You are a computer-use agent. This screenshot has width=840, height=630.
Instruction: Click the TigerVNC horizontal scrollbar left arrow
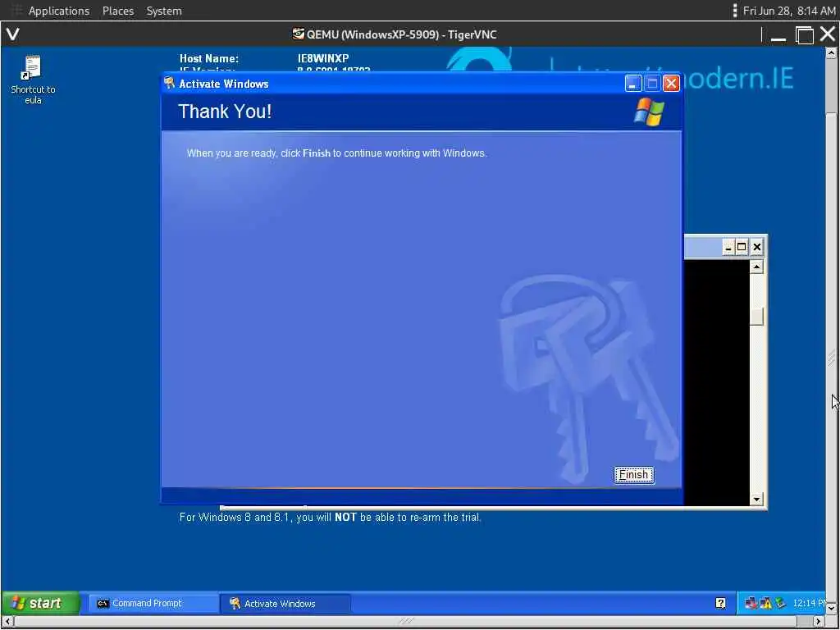pyautogui.click(x=7, y=622)
